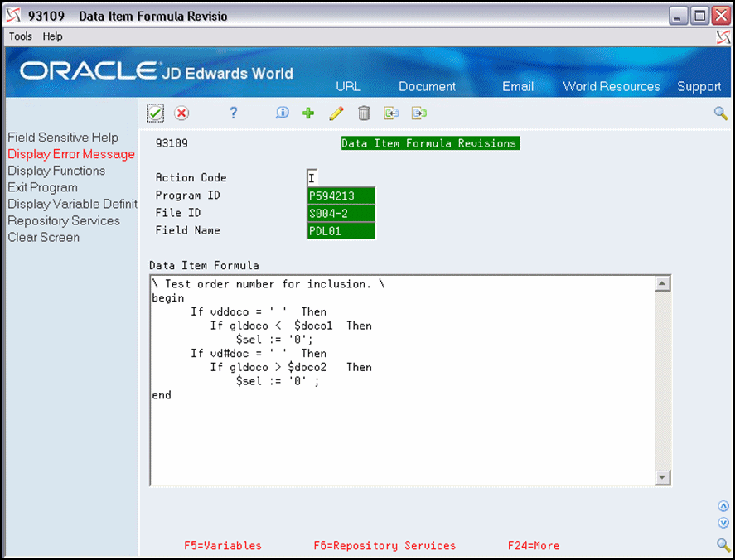Click the export arrow toolbar icon
Screen dimensions: 735x560
coord(419,113)
